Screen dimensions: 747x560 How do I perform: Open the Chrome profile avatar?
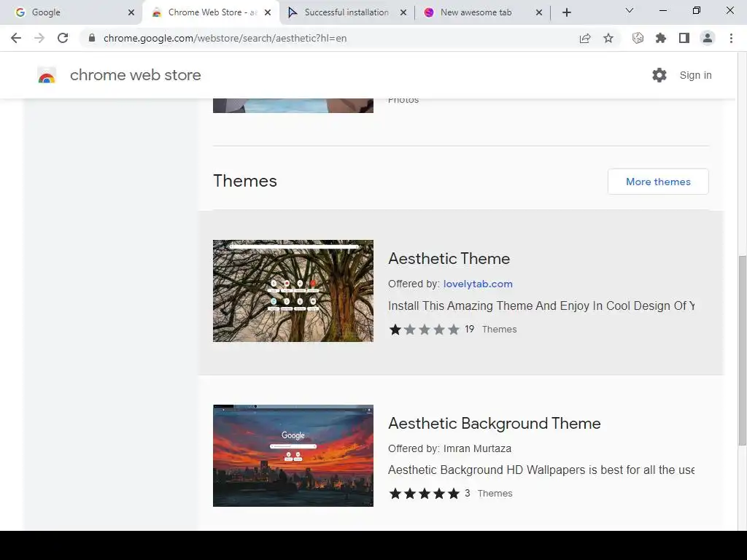point(708,38)
